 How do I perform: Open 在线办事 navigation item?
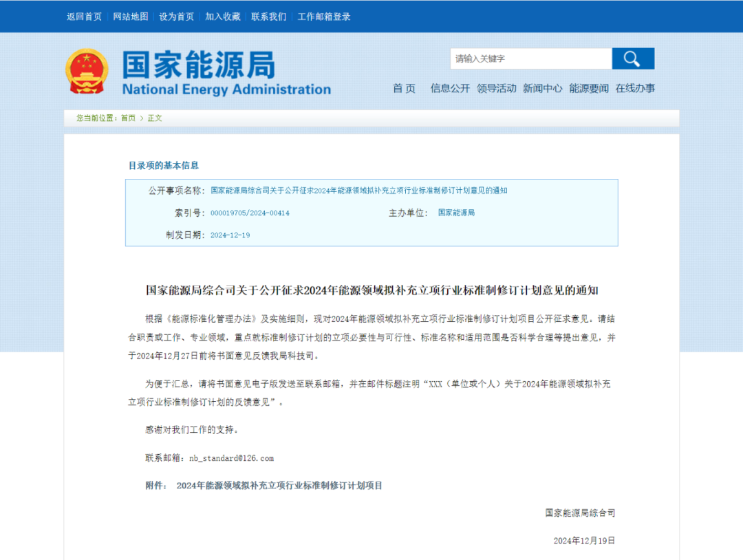click(635, 88)
